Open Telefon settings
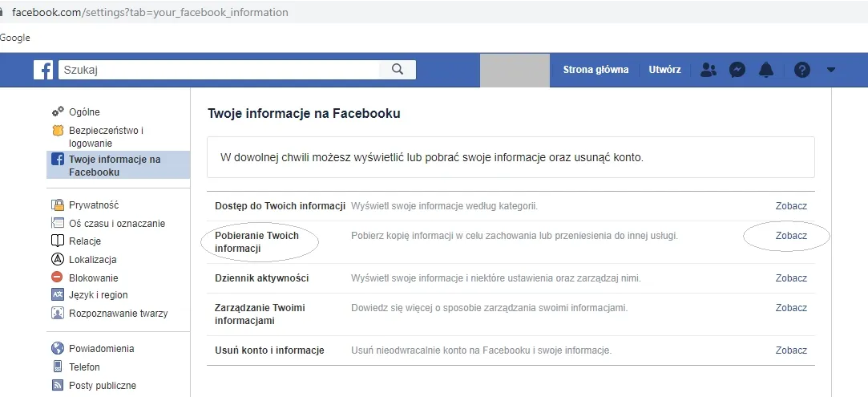The height and width of the screenshot is (397, 868). coord(84,367)
